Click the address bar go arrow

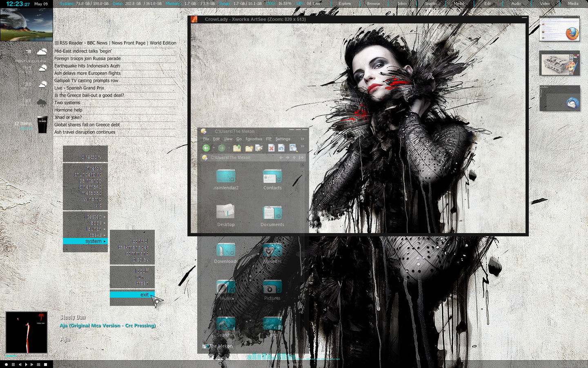(x=301, y=158)
